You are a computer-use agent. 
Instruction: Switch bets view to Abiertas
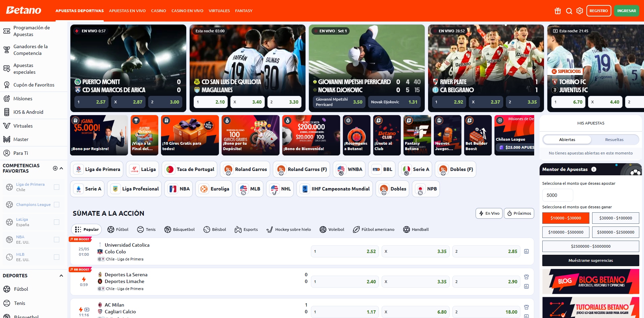point(567,140)
